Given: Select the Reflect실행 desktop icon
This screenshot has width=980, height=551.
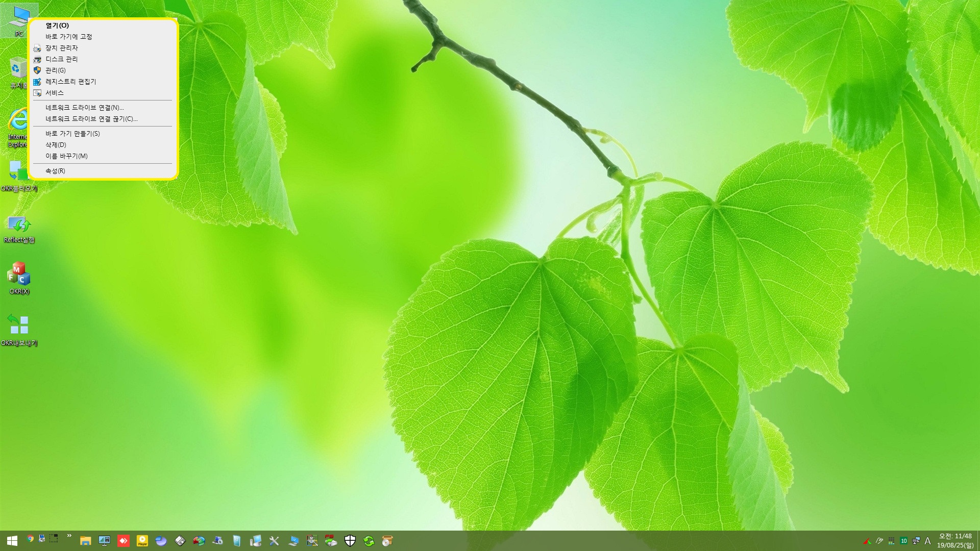Looking at the screenshot, I should click(19, 229).
